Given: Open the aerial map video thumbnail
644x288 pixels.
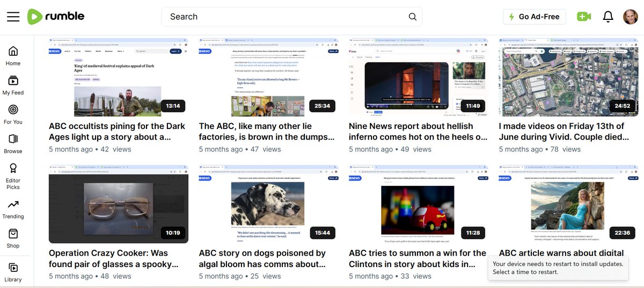Looking at the screenshot, I should (568, 77).
